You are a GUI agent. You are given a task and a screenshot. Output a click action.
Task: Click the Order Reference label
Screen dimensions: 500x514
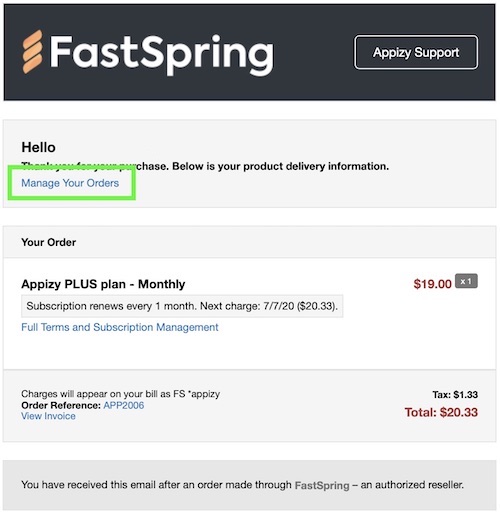(61, 405)
